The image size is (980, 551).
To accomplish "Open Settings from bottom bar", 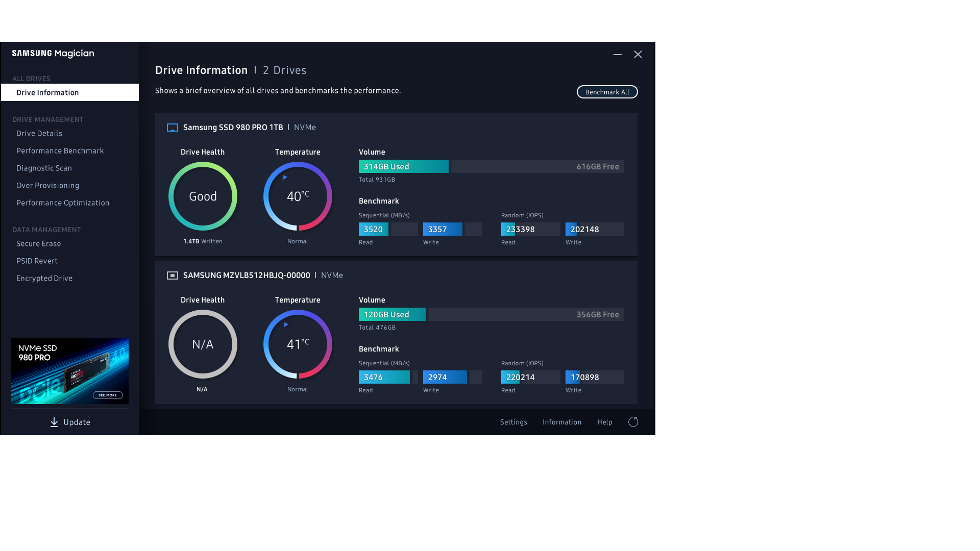I will click(x=513, y=422).
